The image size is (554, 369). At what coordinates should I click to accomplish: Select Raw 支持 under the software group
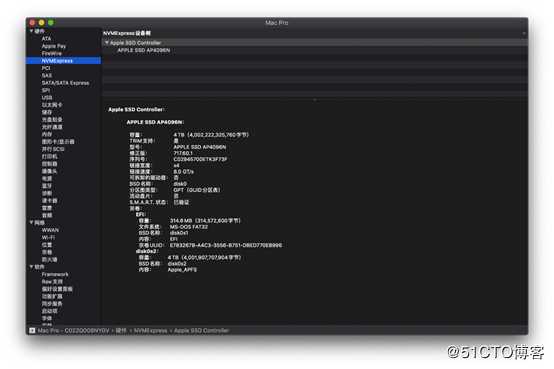pyautogui.click(x=52, y=282)
